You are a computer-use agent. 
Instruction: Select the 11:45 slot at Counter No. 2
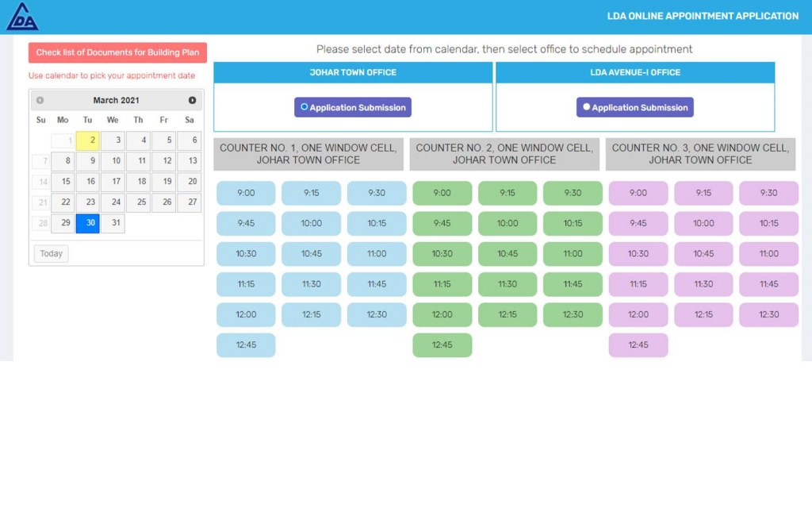[x=573, y=284]
